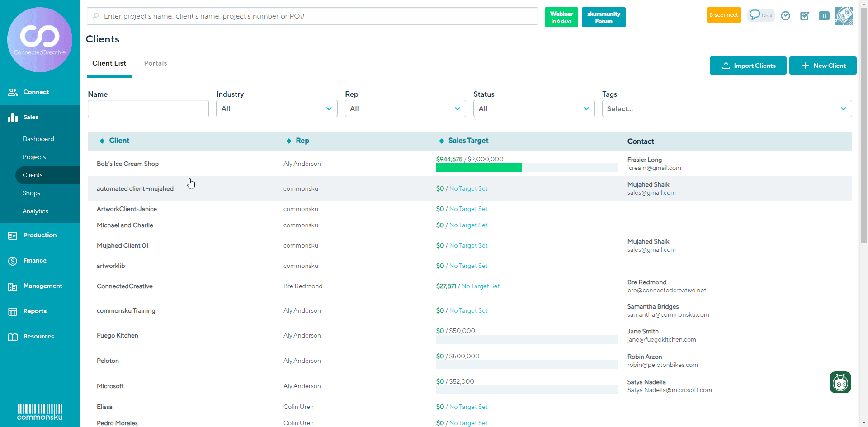The image size is (868, 427).
Task: Open the notifications counter showing 0
Action: pyautogui.click(x=824, y=15)
